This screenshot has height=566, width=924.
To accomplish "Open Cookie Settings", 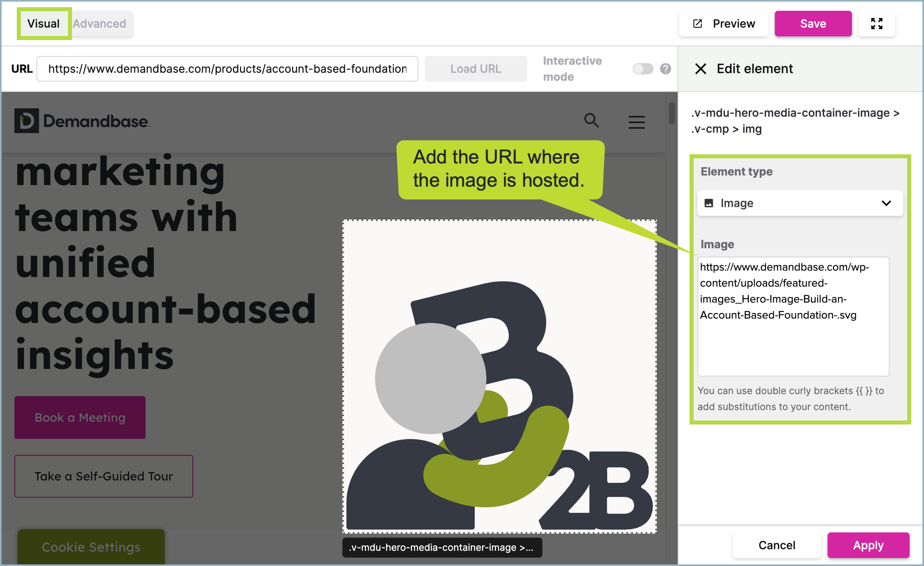I will (x=91, y=546).
